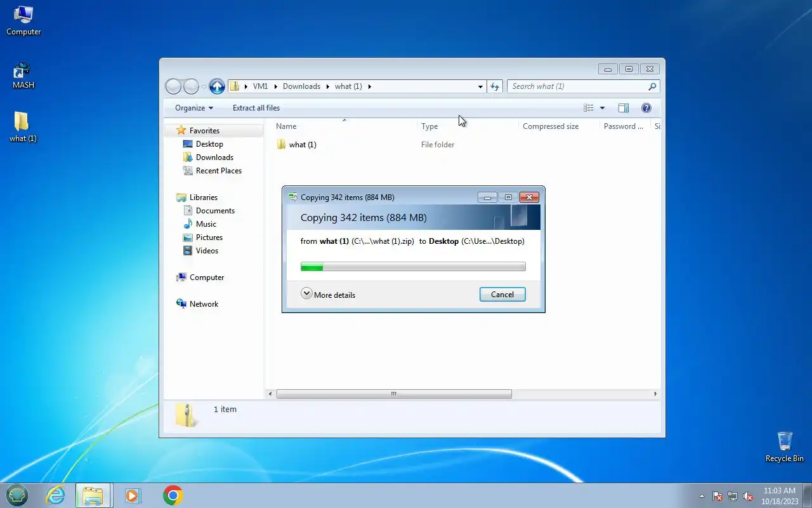Click the Windows Start orb
The width and height of the screenshot is (812, 508).
click(17, 495)
